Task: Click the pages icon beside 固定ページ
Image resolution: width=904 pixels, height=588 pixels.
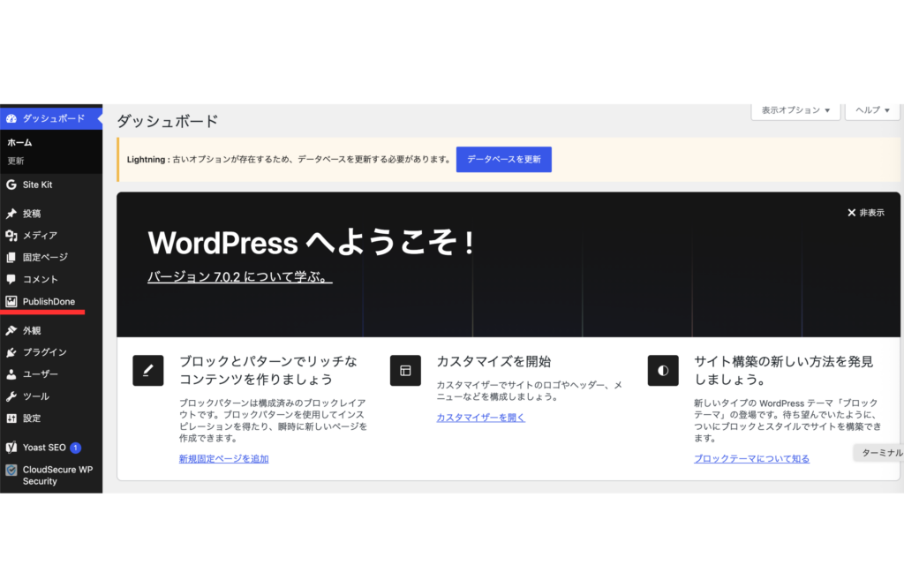Action: (x=11, y=257)
